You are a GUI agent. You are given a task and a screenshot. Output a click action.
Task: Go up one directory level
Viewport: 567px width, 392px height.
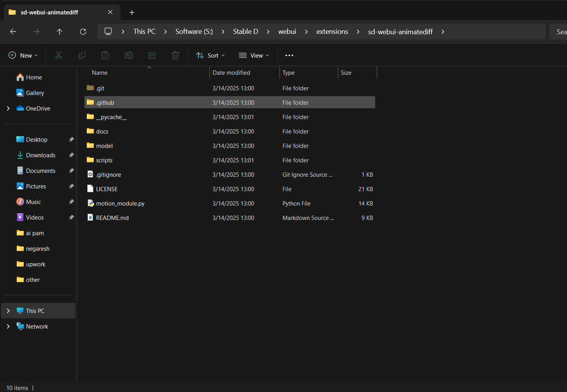pyautogui.click(x=60, y=32)
